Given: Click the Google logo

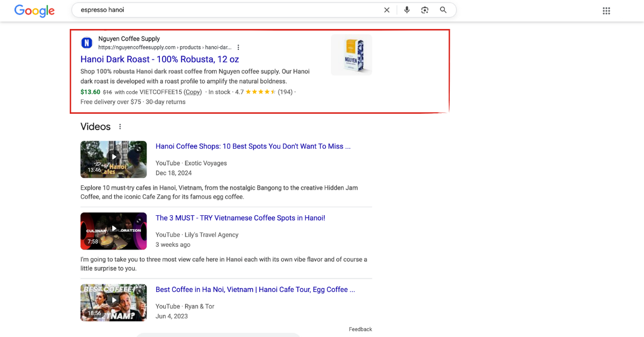Looking at the screenshot, I should (x=34, y=11).
